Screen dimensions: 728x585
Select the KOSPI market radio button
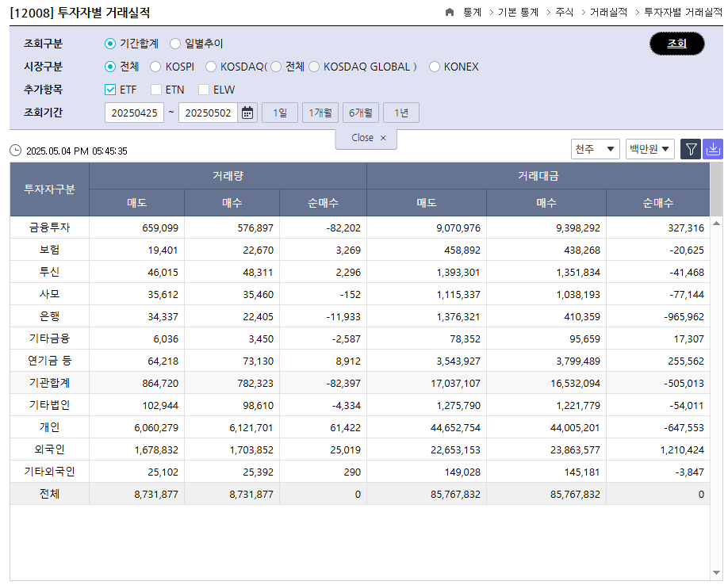(155, 67)
